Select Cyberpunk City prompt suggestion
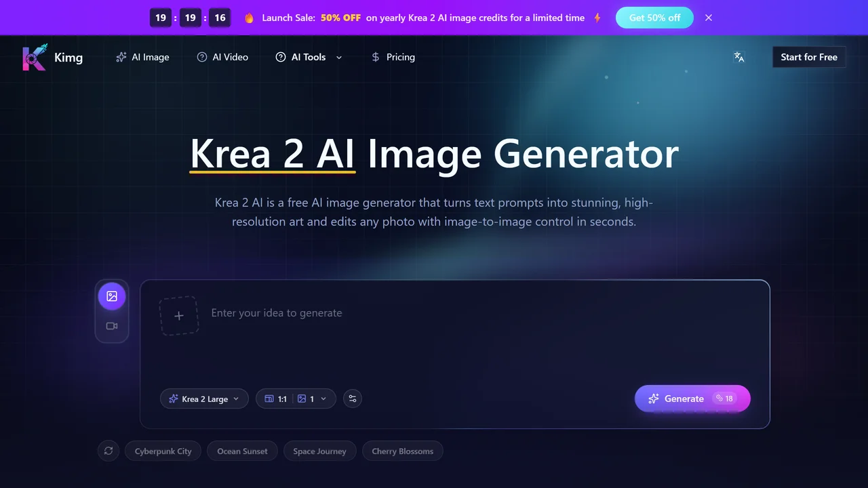 [163, 451]
